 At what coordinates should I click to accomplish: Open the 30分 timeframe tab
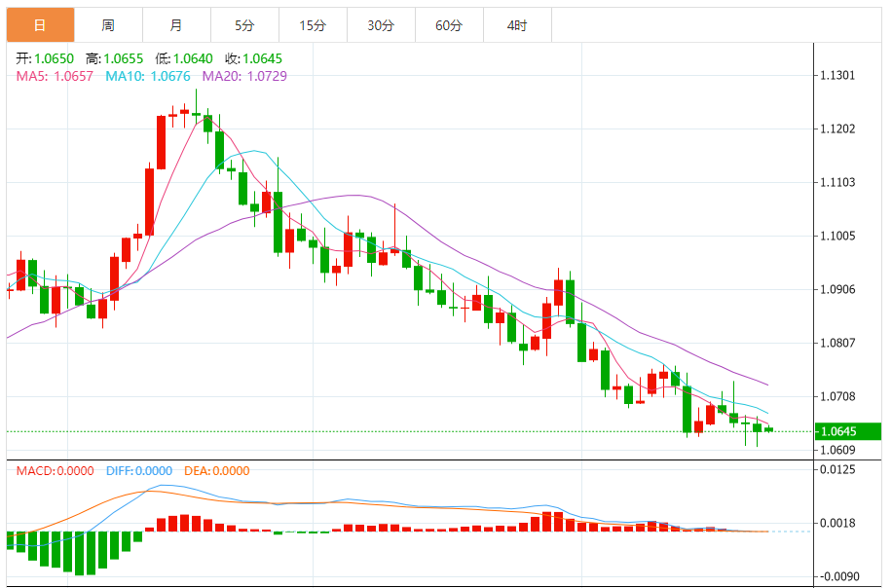click(381, 25)
